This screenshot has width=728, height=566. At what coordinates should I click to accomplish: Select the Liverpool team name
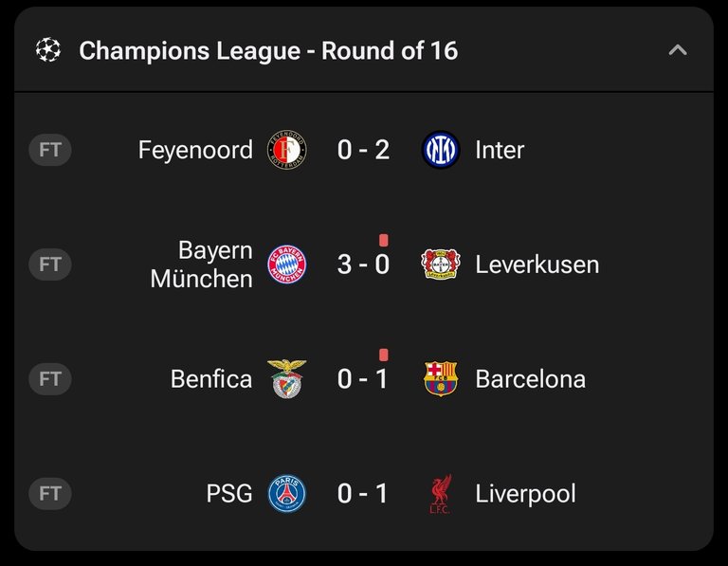[x=525, y=494]
